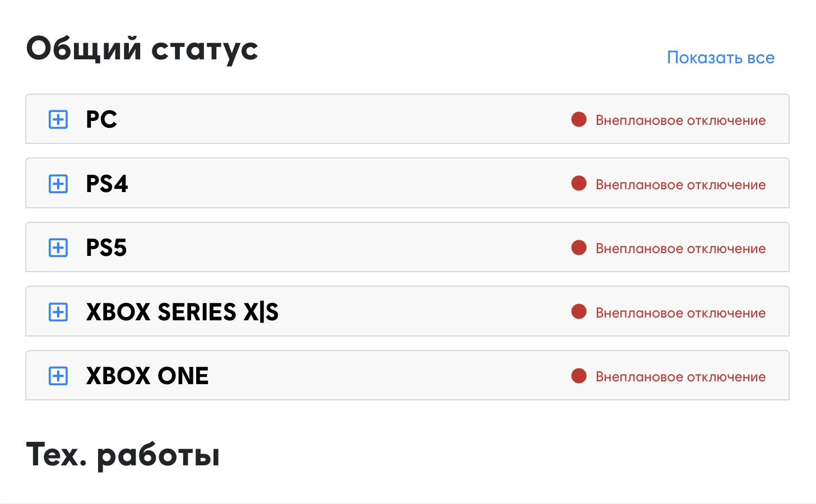Viewport: 816px width, 504px height.
Task: Click the red status dot for PS4
Action: (579, 184)
